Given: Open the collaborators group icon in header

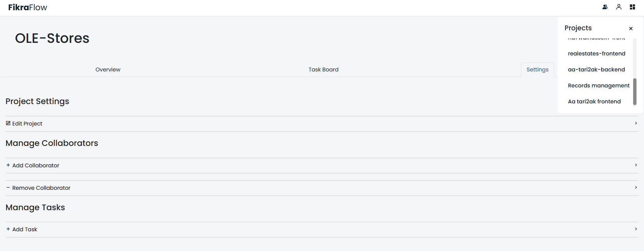Looking at the screenshot, I should tap(605, 7).
